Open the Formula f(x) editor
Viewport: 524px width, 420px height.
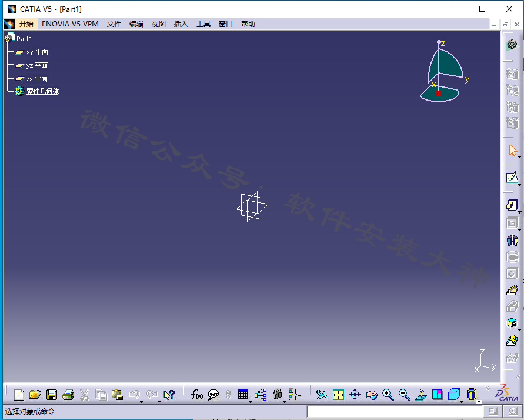point(197,395)
